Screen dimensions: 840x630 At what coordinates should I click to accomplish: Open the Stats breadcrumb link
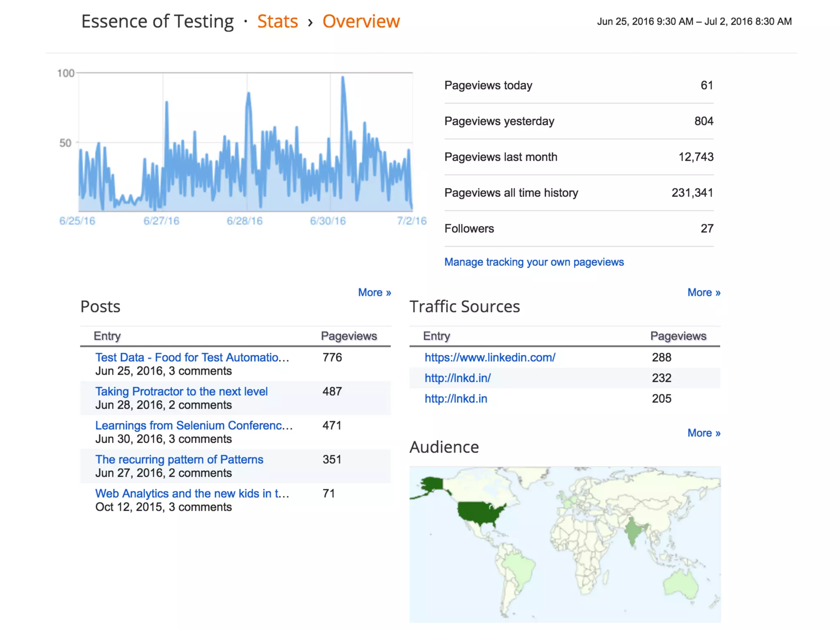[277, 21]
